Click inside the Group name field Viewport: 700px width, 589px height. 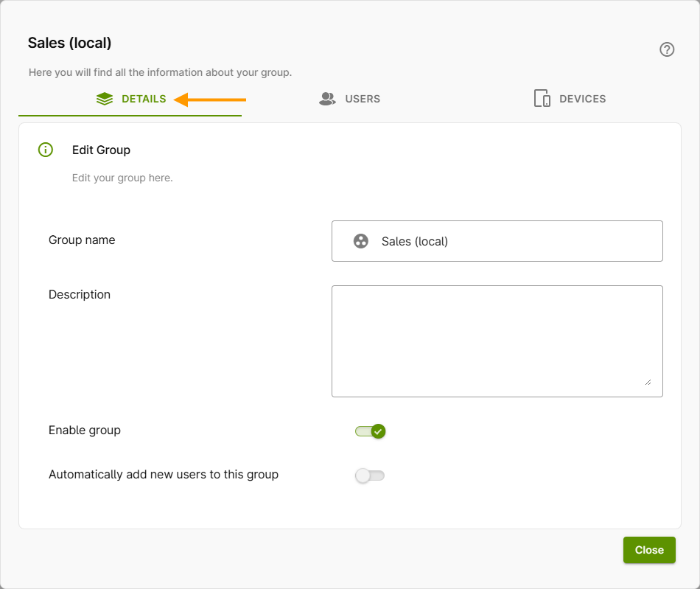[497, 240]
